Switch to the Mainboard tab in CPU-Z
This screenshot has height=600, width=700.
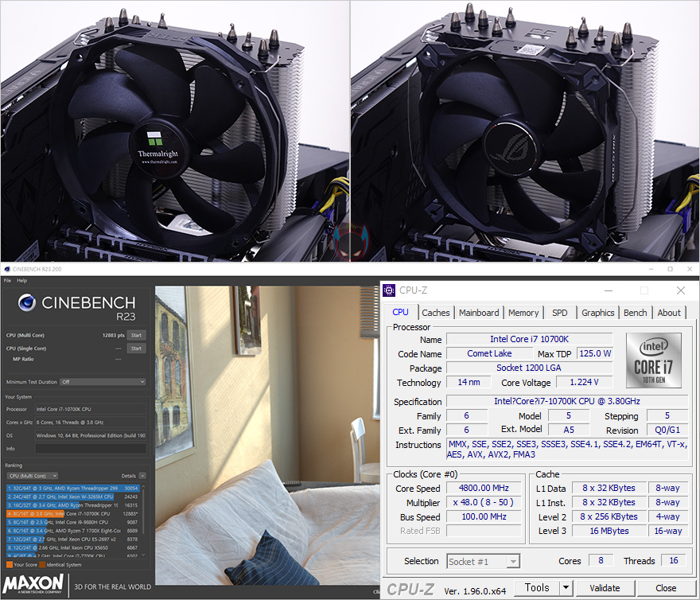point(479,313)
